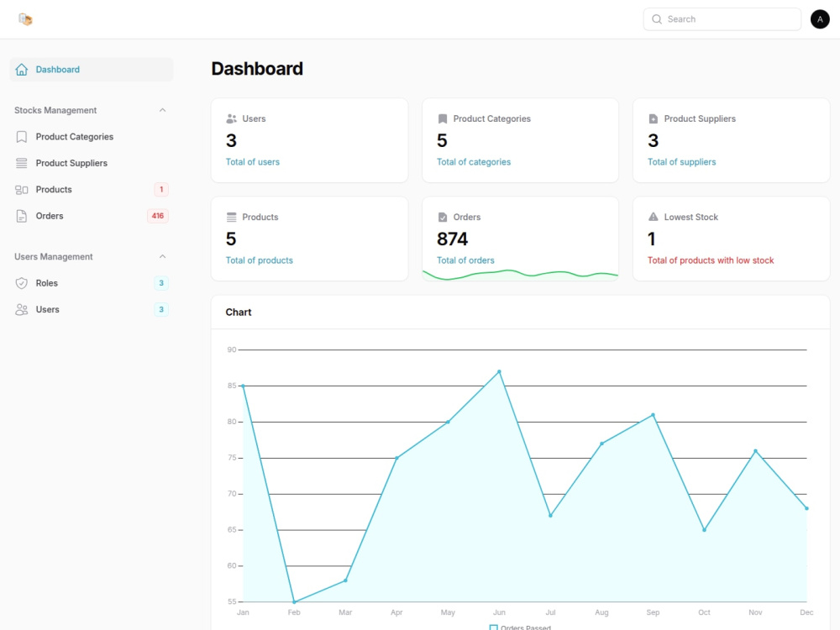Click the Products badge showing 1
This screenshot has height=630, width=840.
tap(161, 190)
